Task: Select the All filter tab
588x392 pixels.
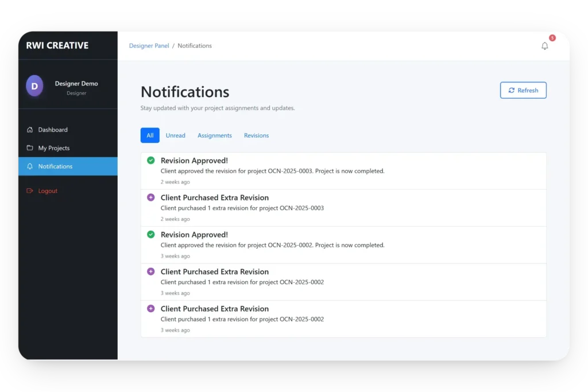Action: coord(150,135)
